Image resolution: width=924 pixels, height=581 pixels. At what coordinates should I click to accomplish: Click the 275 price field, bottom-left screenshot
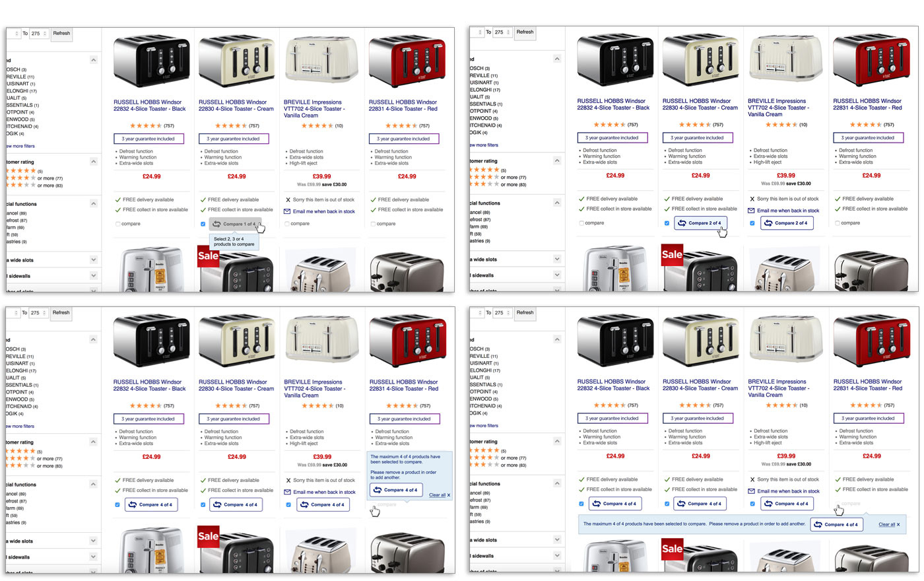[39, 313]
